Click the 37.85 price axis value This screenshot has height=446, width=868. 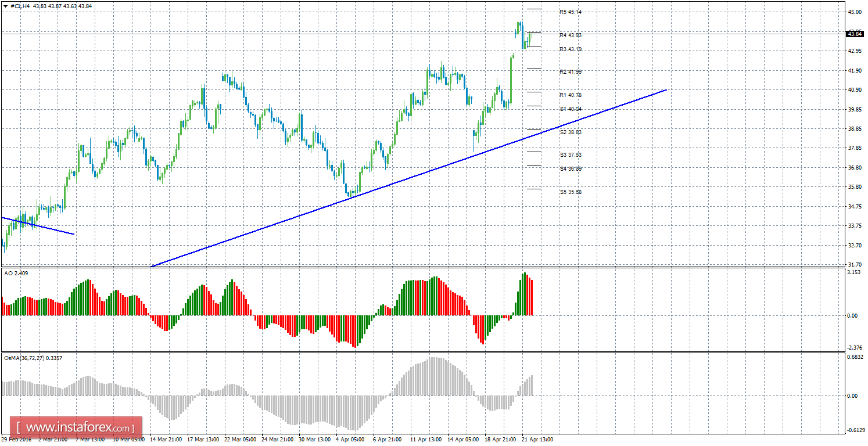pos(855,148)
